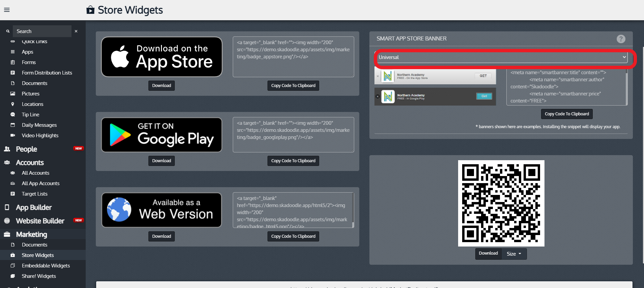Open Form Distribution Lists
The image size is (644, 288).
[x=47, y=73]
